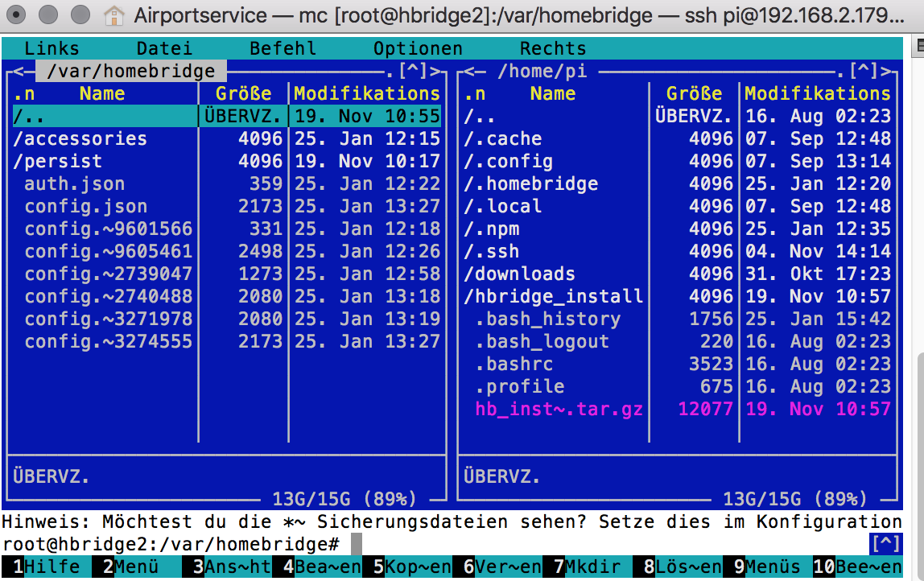Sort left panel by Größe column
This screenshot has width=924, height=581.
click(x=243, y=93)
